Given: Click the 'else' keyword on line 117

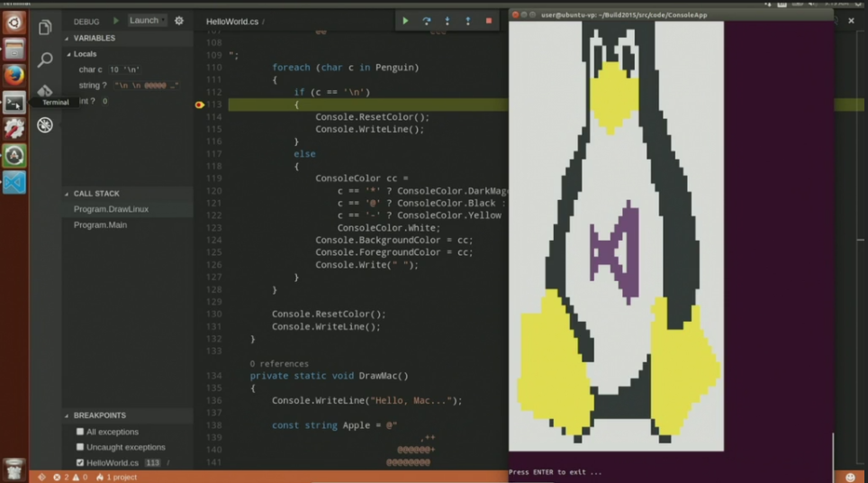Looking at the screenshot, I should tap(304, 154).
